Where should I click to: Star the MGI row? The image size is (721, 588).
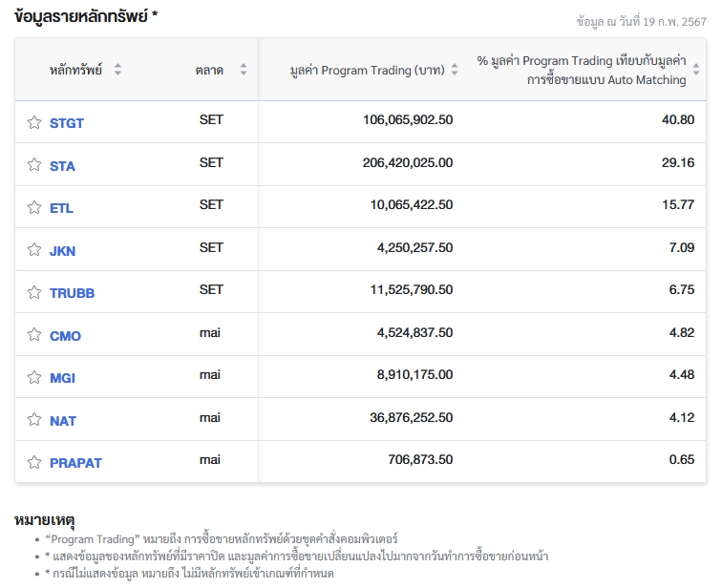tap(34, 378)
